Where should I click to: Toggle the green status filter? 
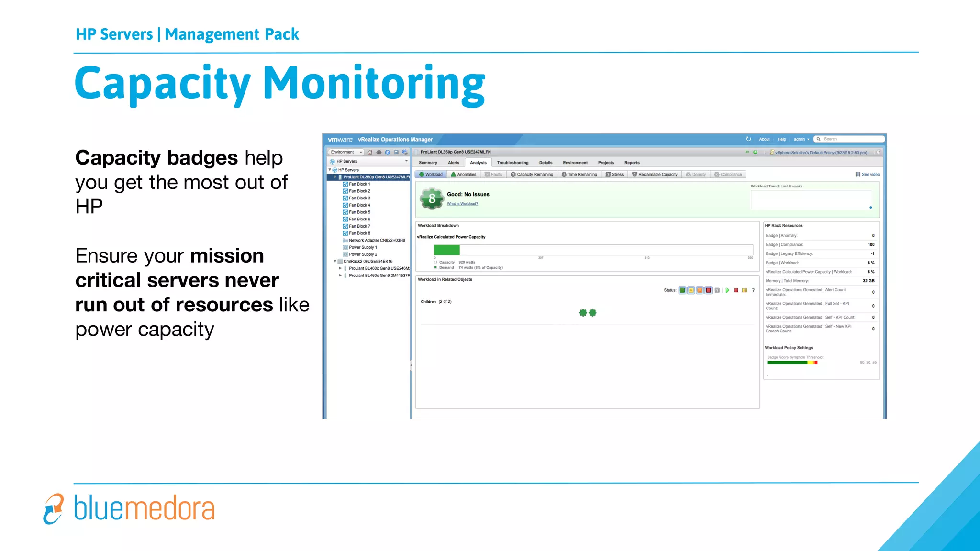click(x=683, y=290)
